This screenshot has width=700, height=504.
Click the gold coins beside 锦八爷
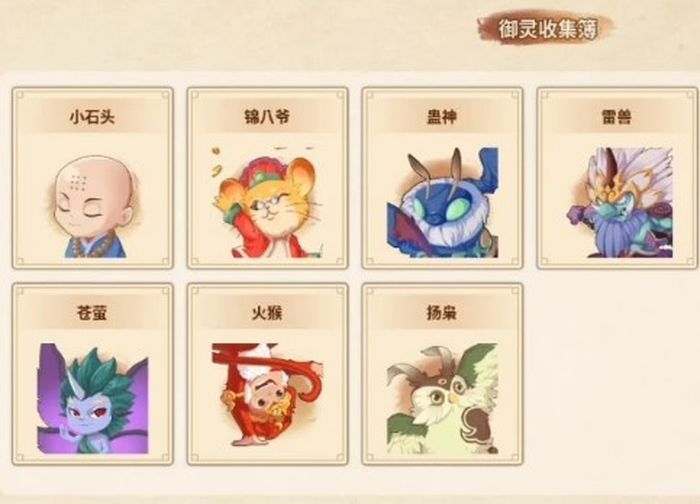pos(217,162)
